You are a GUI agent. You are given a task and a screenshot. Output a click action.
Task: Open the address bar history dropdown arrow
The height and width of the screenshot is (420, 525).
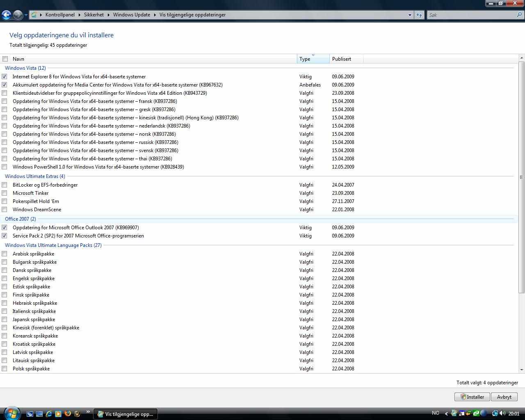409,15
